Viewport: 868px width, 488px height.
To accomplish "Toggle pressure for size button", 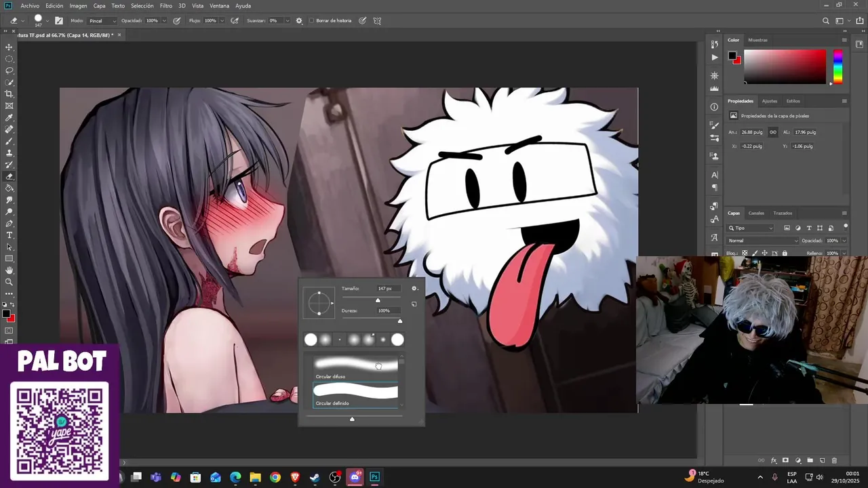I will click(x=363, y=20).
